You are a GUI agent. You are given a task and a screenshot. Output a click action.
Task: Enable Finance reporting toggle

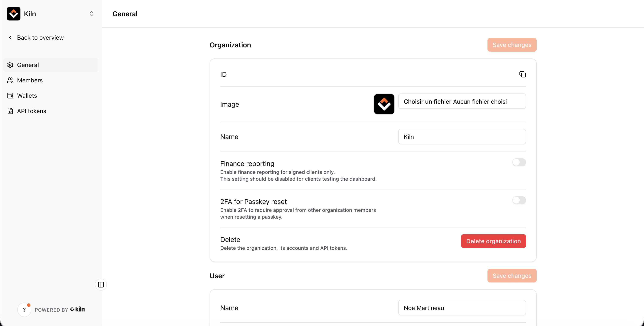[519, 162]
